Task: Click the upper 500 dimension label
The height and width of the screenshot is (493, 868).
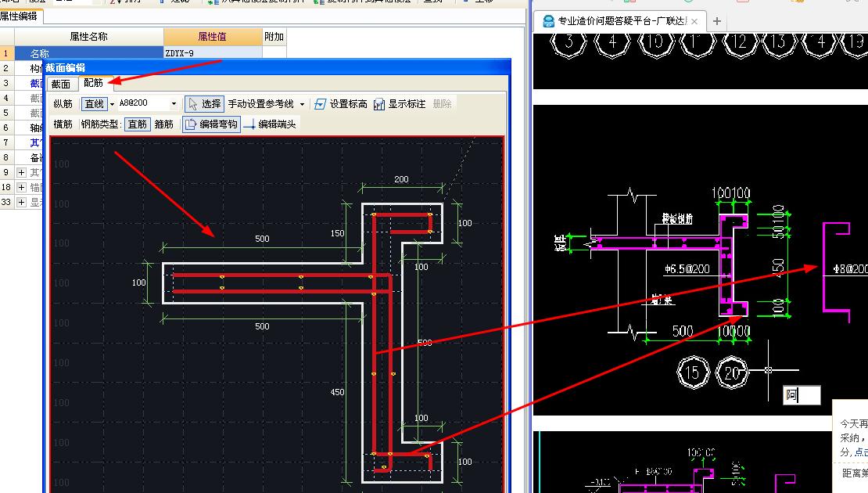Action: coord(263,239)
